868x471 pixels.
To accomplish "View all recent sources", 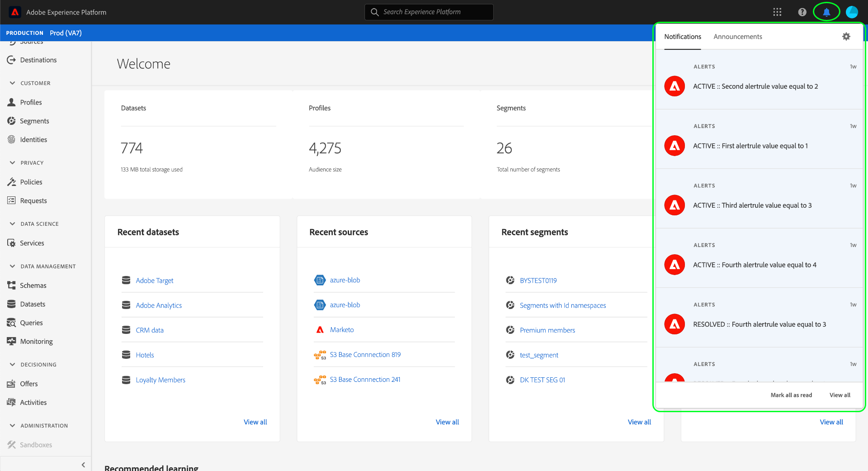I will pos(448,422).
